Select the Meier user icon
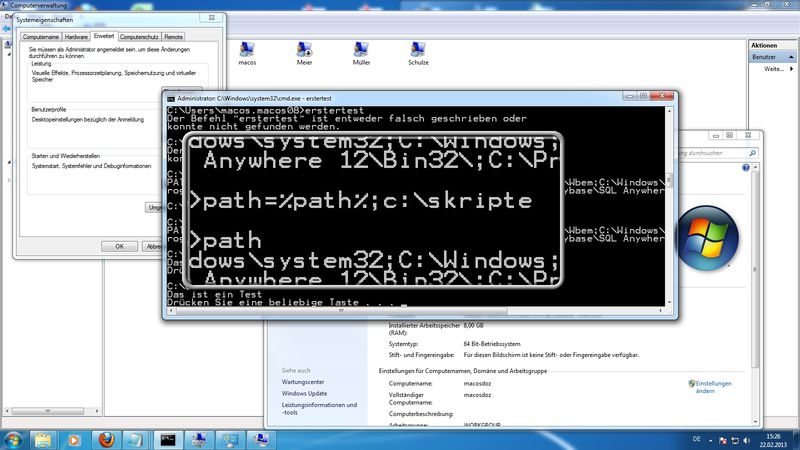The width and height of the screenshot is (800, 450). point(304,49)
